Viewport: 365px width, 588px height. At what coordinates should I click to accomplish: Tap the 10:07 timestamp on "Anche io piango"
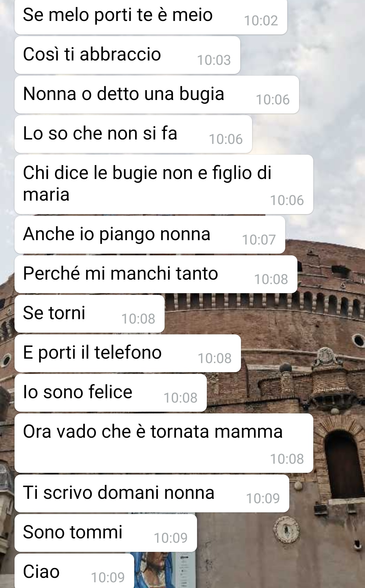tap(259, 240)
